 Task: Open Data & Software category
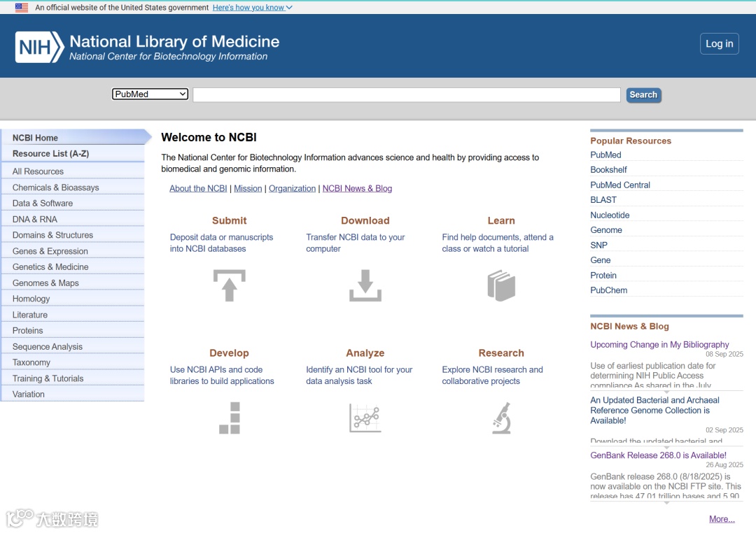[73, 204]
